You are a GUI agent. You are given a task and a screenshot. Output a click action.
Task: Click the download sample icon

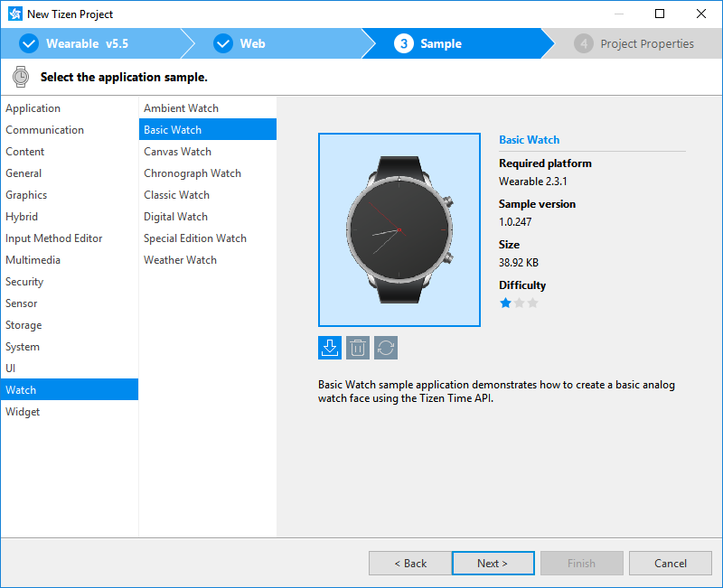pos(330,348)
